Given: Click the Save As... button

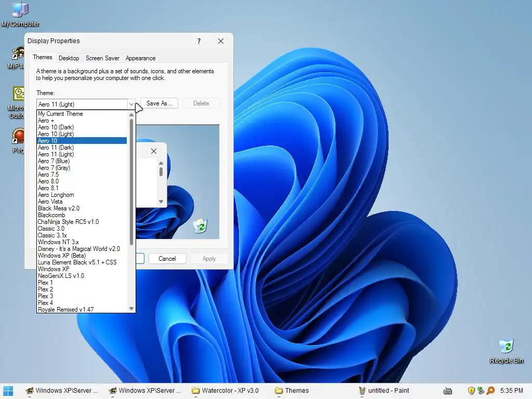Looking at the screenshot, I should pos(159,103).
